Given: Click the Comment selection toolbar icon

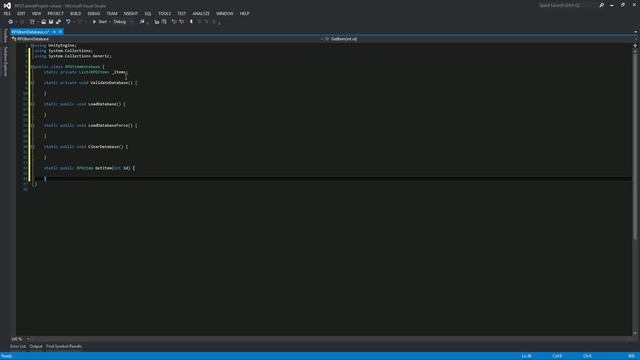Looking at the screenshot, I should tap(156, 22).
